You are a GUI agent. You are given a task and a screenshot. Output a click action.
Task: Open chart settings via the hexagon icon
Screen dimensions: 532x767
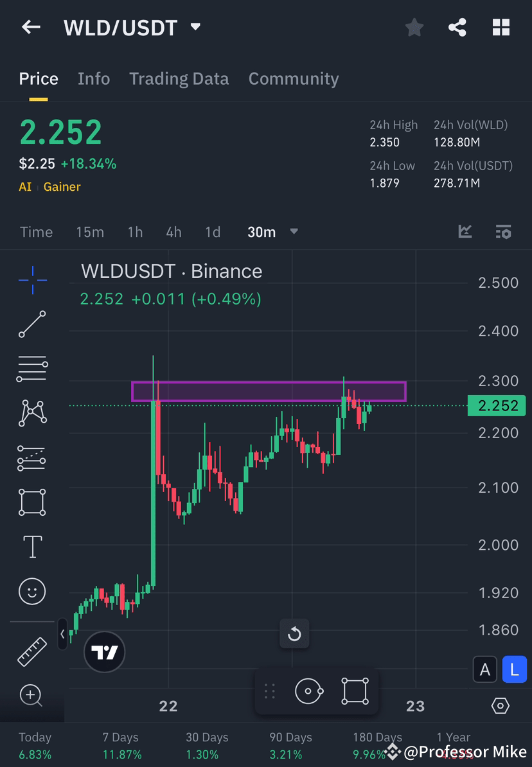pos(501,705)
